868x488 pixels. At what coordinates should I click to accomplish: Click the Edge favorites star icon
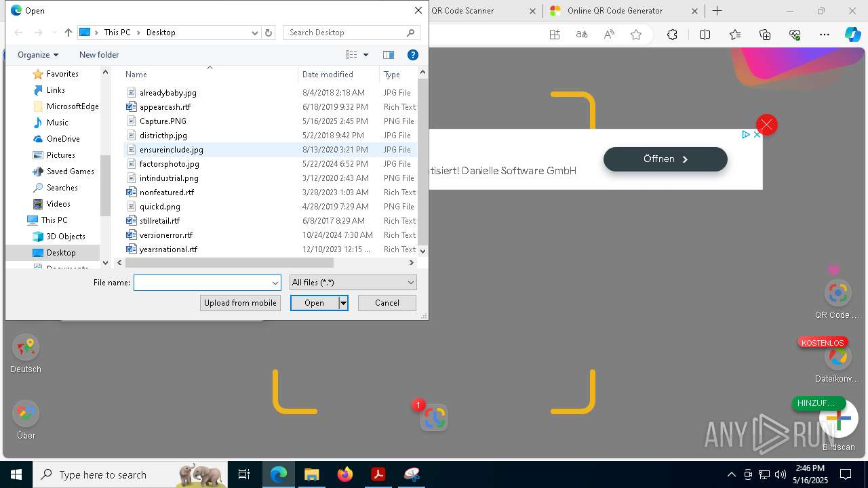636,35
